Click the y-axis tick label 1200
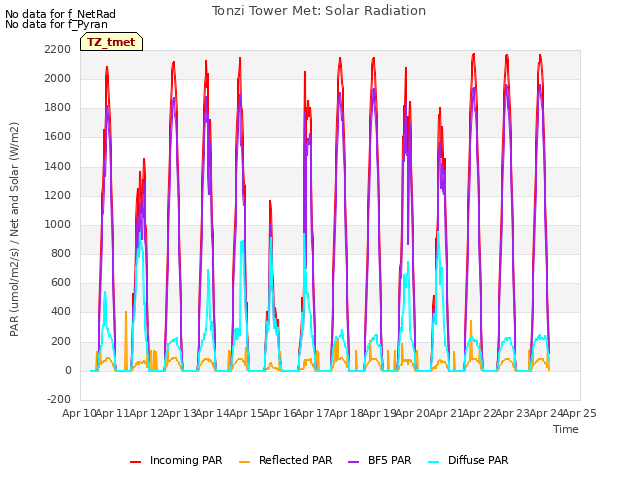Screen dimensions: 640x480 coord(58,195)
